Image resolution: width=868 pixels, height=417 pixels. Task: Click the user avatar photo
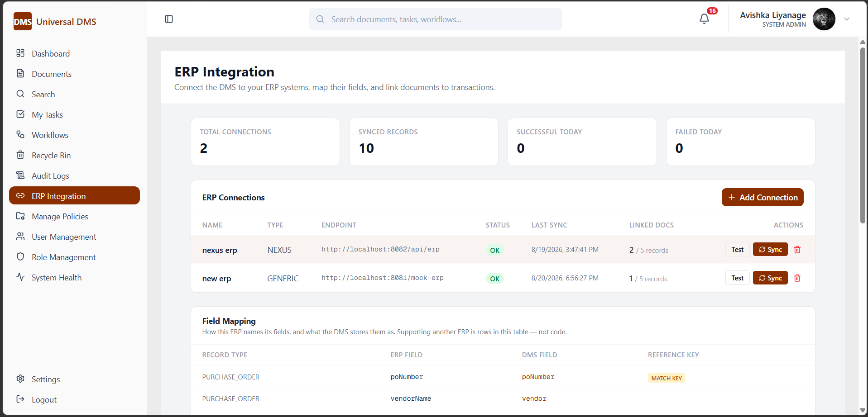(824, 19)
